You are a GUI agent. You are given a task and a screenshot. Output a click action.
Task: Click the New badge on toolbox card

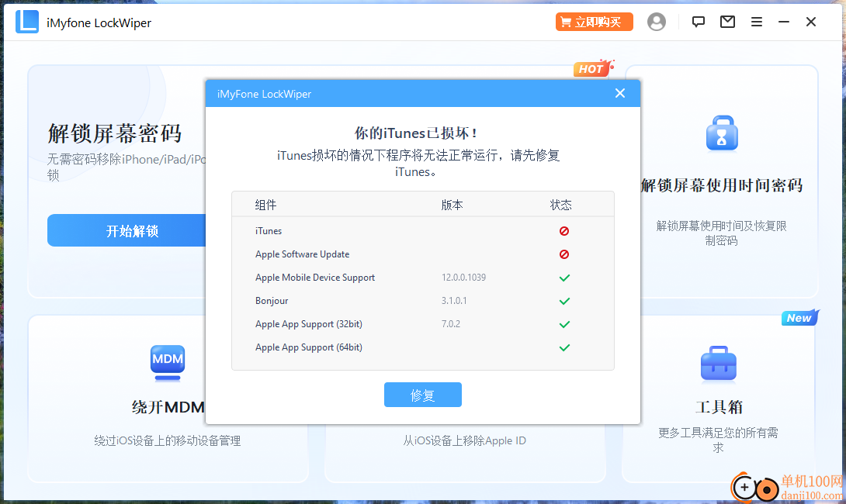coord(799,317)
